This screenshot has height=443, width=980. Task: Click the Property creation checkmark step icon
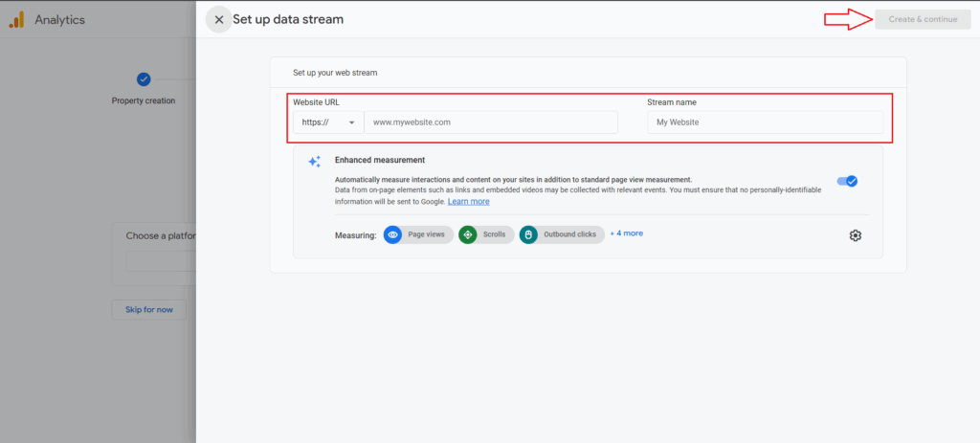click(144, 79)
